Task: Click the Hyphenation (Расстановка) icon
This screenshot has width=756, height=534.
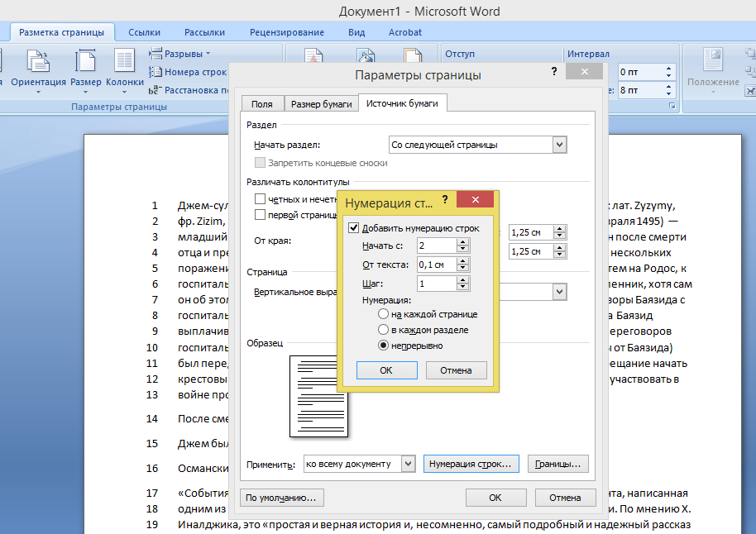Action: pos(155,89)
